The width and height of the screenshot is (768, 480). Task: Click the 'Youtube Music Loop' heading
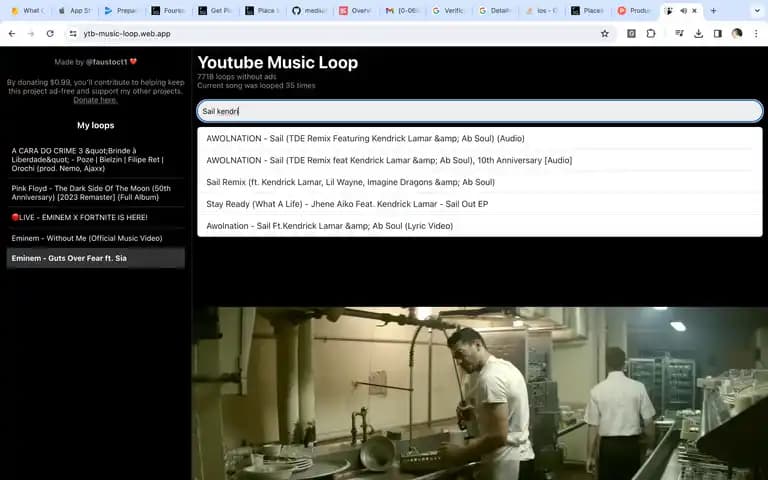click(x=278, y=63)
